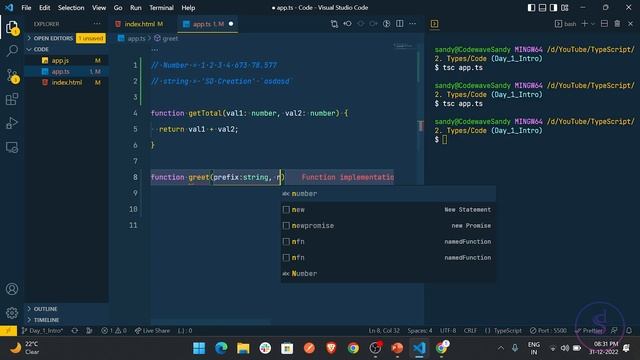Viewport: 640px width, 360px height.
Task: Open Source Control view
Action: click(12, 76)
